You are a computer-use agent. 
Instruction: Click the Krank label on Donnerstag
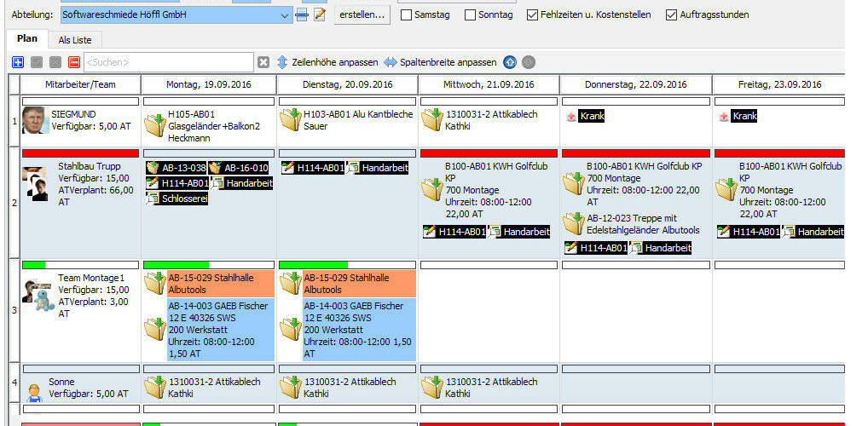pyautogui.click(x=592, y=117)
